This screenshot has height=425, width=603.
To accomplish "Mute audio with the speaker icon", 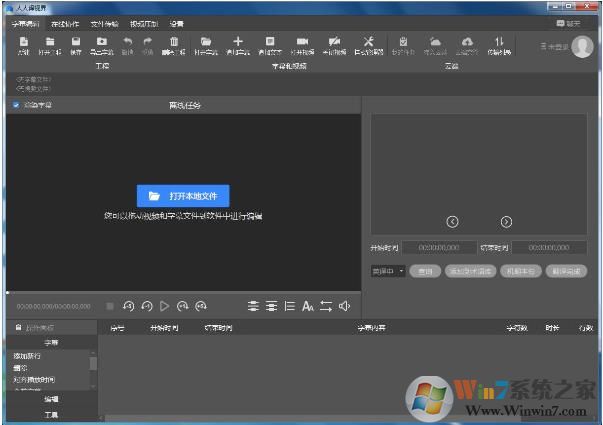I will tap(344, 305).
